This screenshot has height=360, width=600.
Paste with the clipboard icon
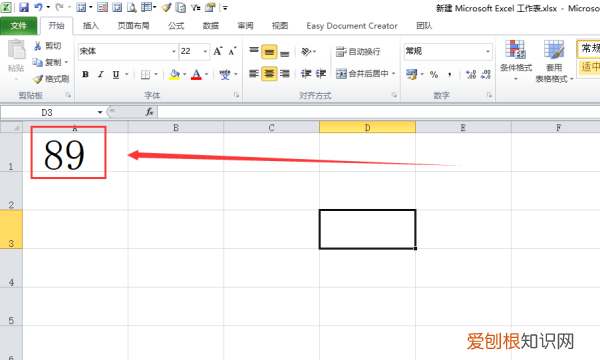[16, 49]
